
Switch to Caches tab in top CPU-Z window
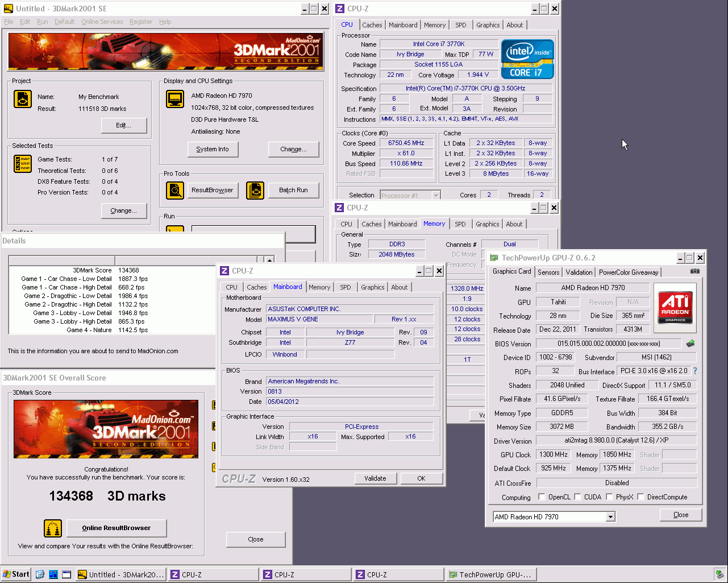pos(372,25)
